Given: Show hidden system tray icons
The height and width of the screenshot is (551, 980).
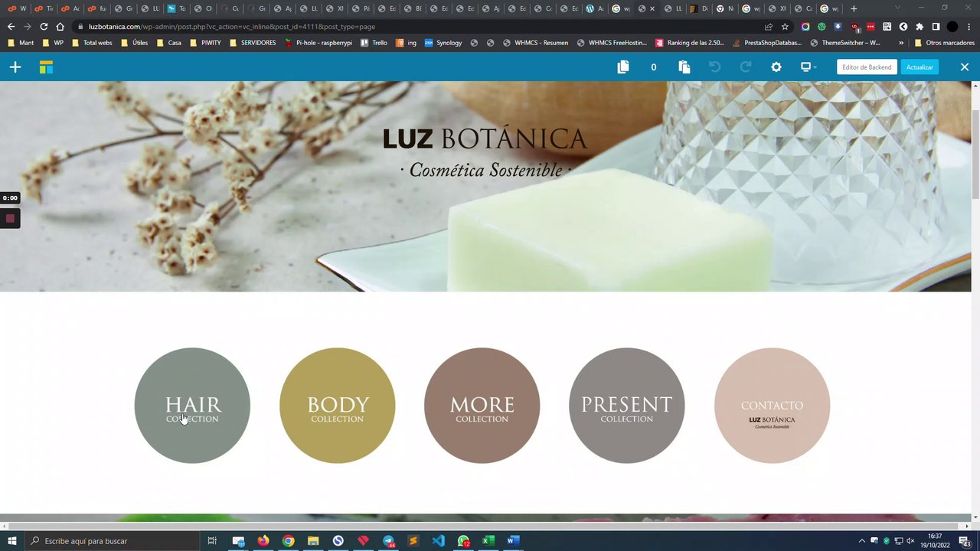Looking at the screenshot, I should pyautogui.click(x=862, y=541).
